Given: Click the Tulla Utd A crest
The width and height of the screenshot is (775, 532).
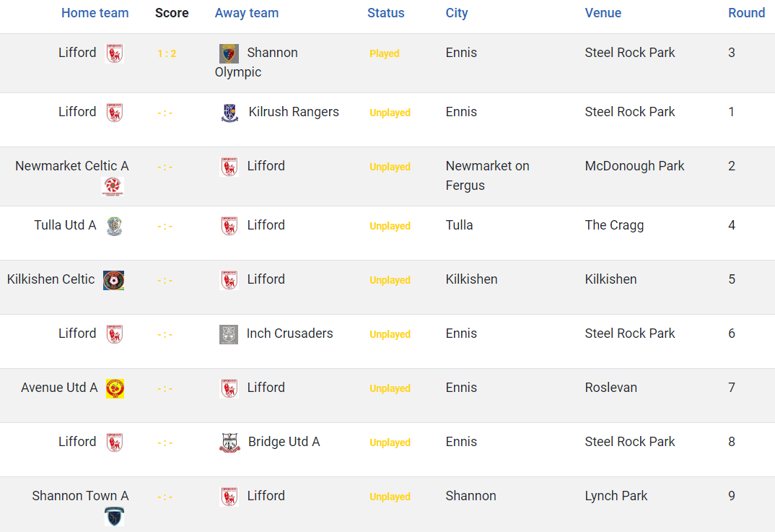Looking at the screenshot, I should pyautogui.click(x=115, y=226).
